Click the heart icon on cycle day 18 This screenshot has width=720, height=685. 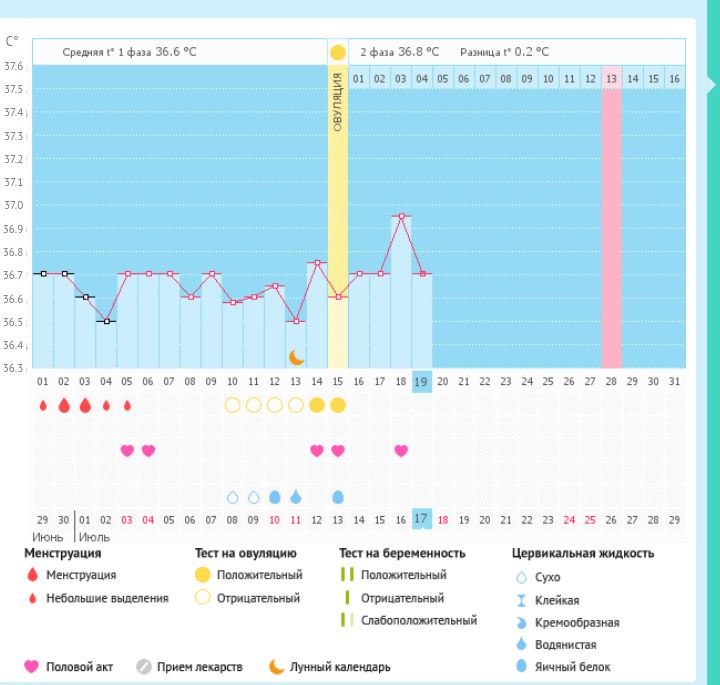(x=401, y=450)
